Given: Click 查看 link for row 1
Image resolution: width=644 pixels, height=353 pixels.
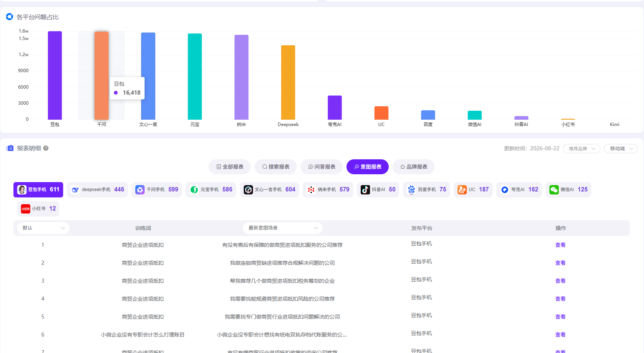Looking at the screenshot, I should (560, 245).
